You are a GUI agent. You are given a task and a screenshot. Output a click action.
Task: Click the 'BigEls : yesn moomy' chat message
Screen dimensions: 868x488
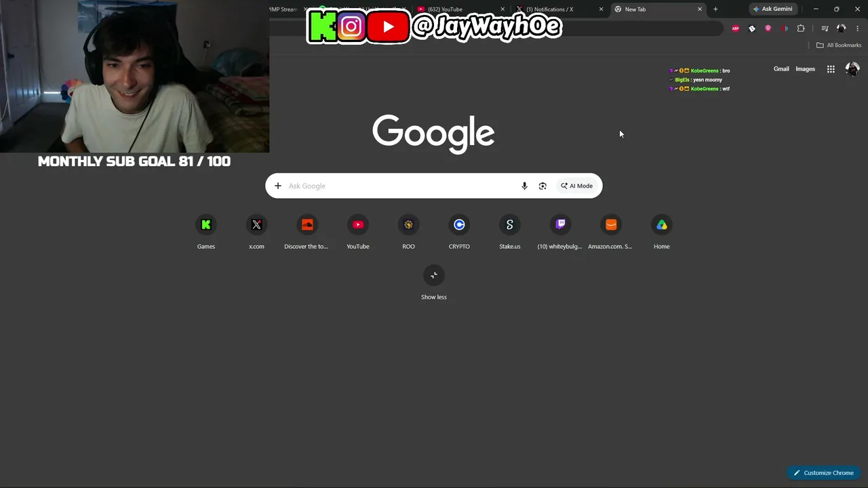[x=696, y=80]
